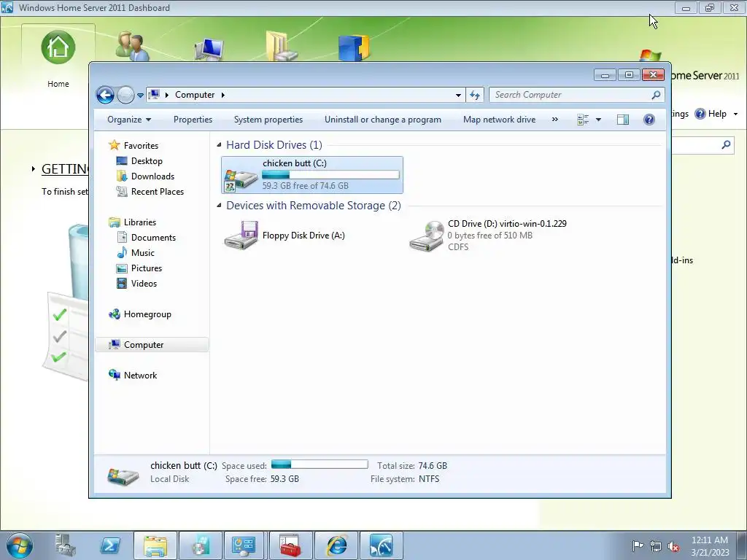The image size is (747, 560).
Task: Select the CD Drive (D:) virtio-win icon
Action: [426, 236]
